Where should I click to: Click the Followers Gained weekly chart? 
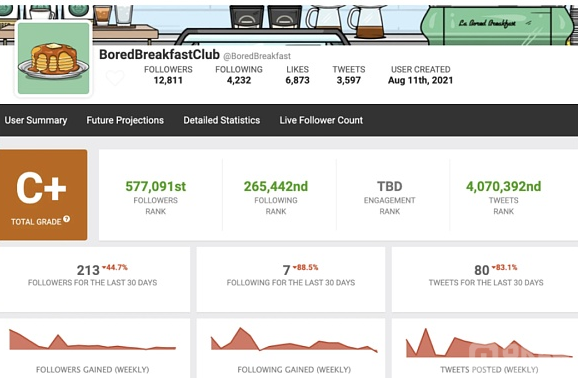point(93,339)
